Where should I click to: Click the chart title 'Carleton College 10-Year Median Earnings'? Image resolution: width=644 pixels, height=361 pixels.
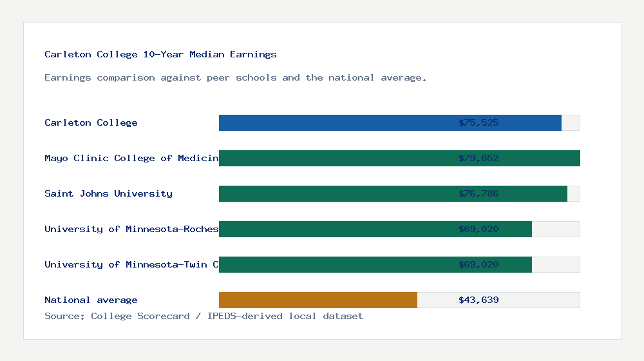point(160,54)
